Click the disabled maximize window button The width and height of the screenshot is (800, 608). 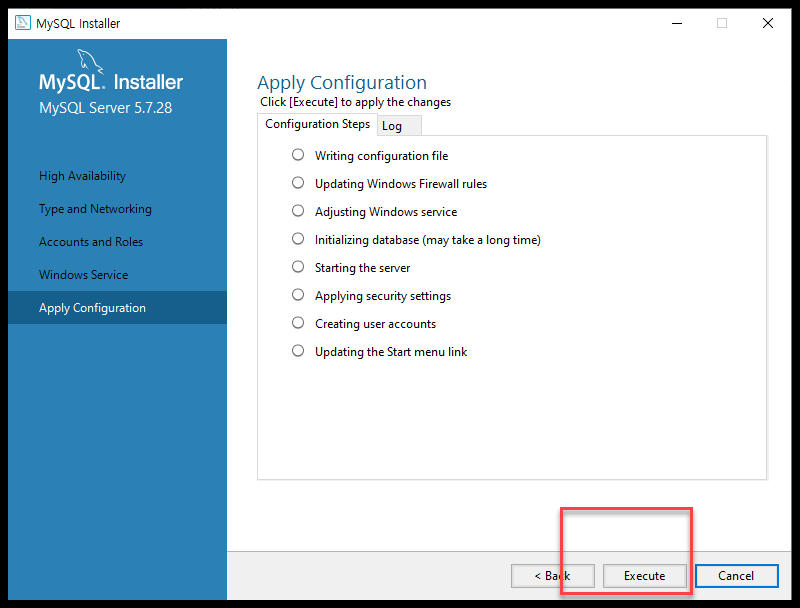pyautogui.click(x=722, y=23)
